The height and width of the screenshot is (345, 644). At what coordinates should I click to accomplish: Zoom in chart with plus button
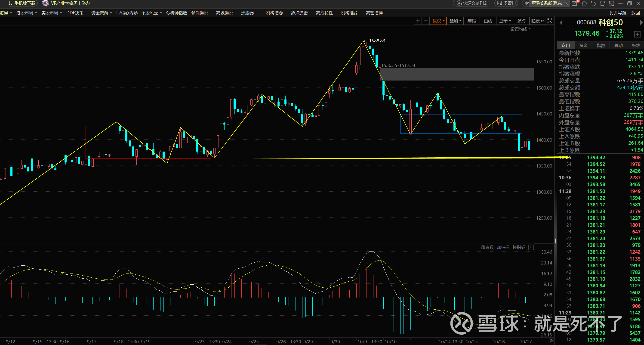pyautogui.click(x=417, y=21)
